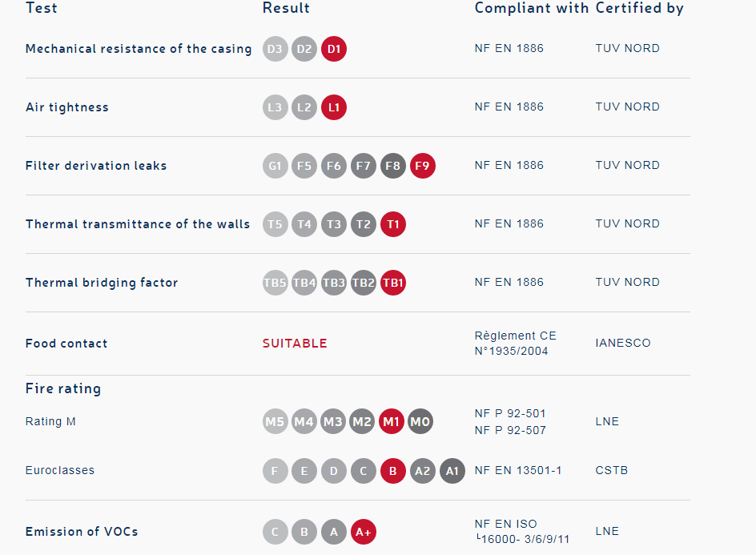756x555 pixels.
Task: Click the grey TB5 bridging badge
Action: click(x=275, y=283)
